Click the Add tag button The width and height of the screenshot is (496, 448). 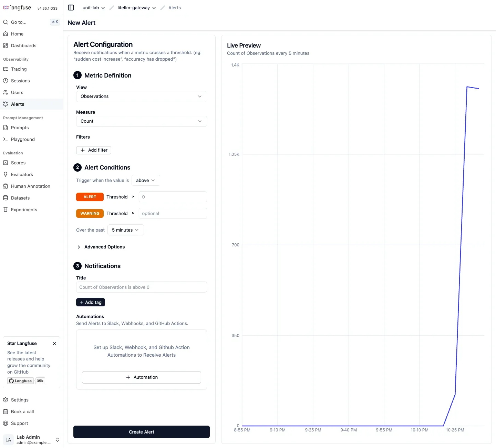[91, 302]
